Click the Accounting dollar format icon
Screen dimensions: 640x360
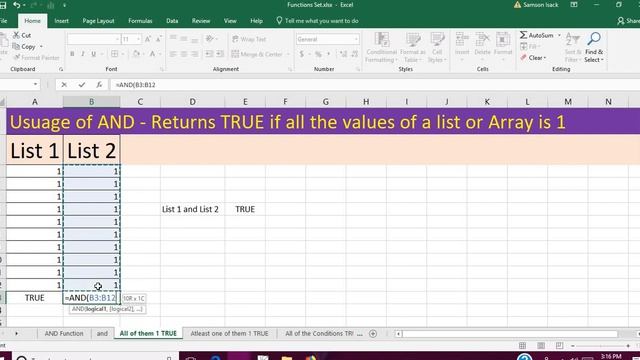tap(302, 54)
